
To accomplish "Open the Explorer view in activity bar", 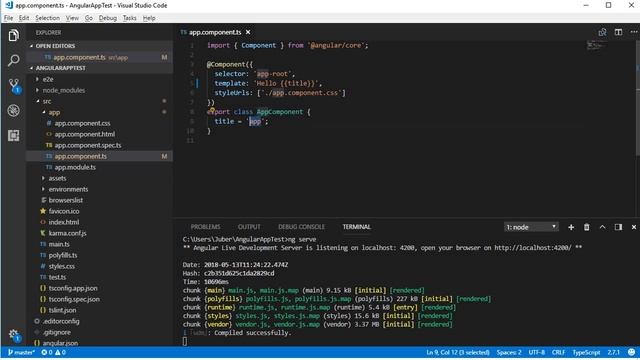I will 13,36.
